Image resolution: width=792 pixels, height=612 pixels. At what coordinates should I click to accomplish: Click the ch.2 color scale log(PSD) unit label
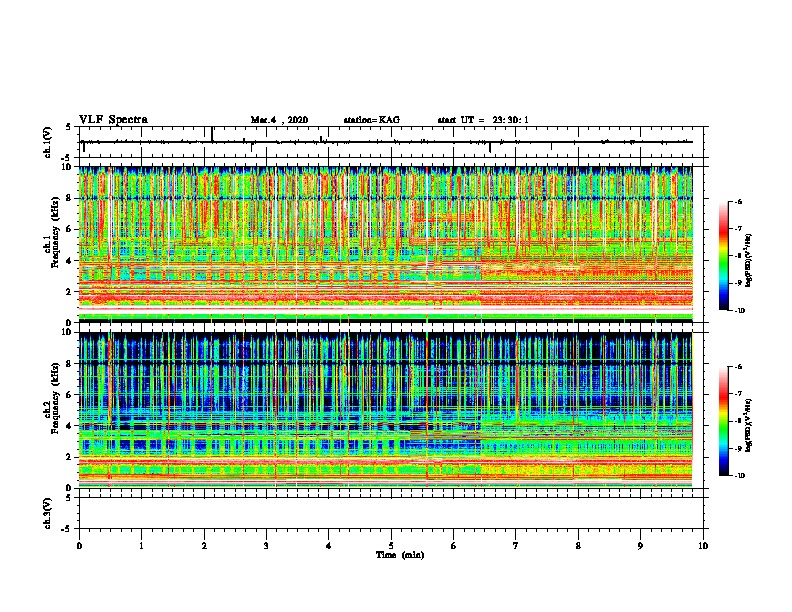click(x=749, y=425)
